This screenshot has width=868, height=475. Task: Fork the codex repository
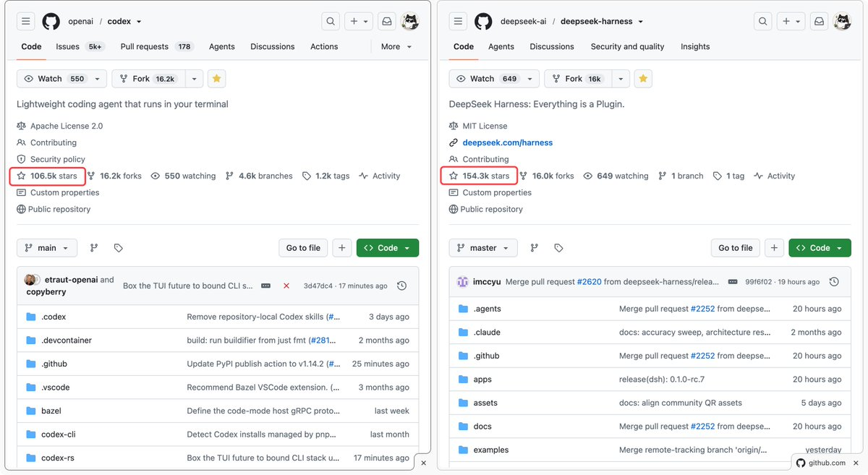click(148, 79)
